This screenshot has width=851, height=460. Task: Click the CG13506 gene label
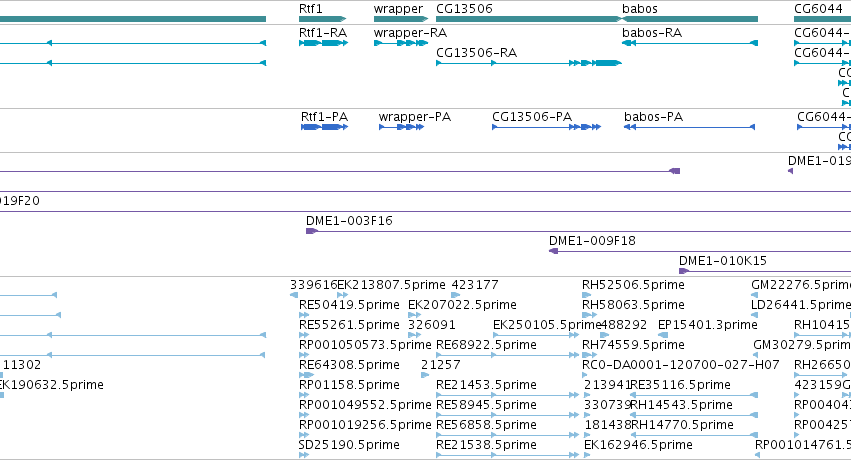[464, 9]
